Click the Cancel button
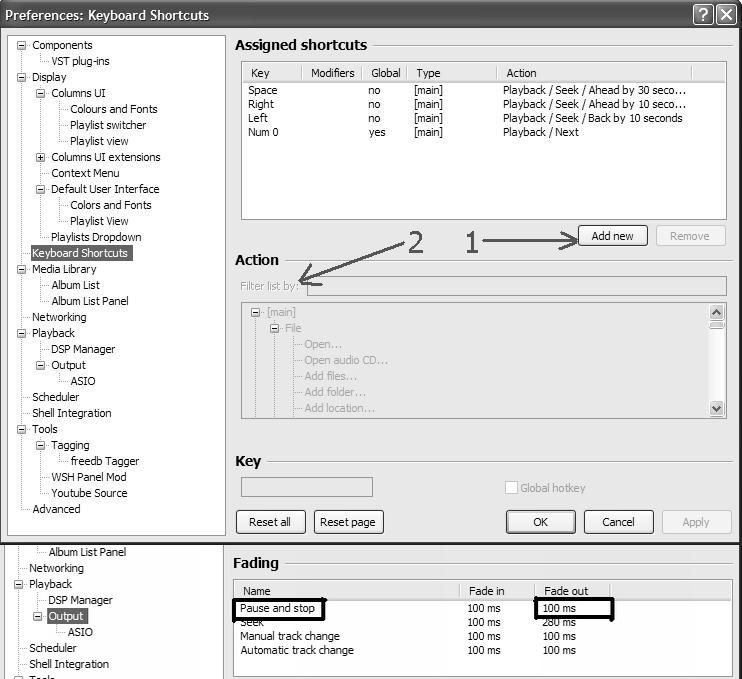Image resolution: width=742 pixels, height=679 pixels. (x=618, y=522)
